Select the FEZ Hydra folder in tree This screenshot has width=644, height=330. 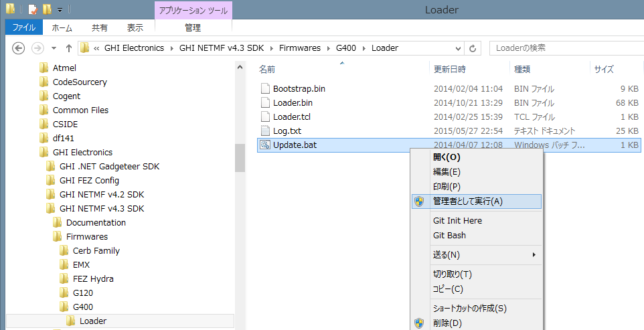pos(92,279)
